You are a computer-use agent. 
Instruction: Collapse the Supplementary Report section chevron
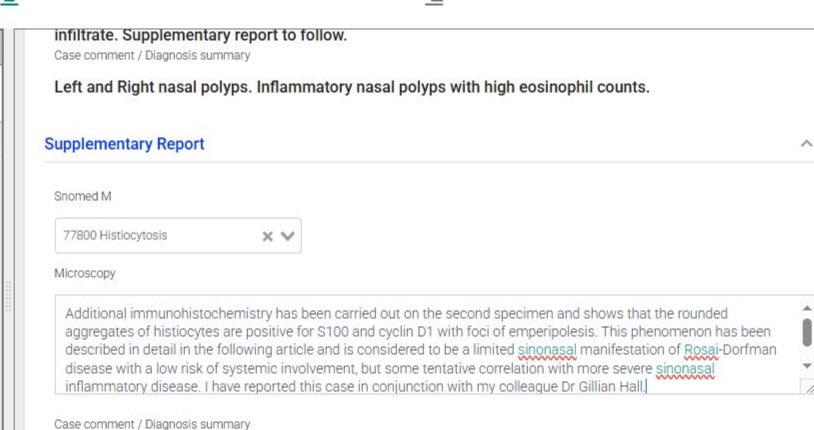click(806, 144)
